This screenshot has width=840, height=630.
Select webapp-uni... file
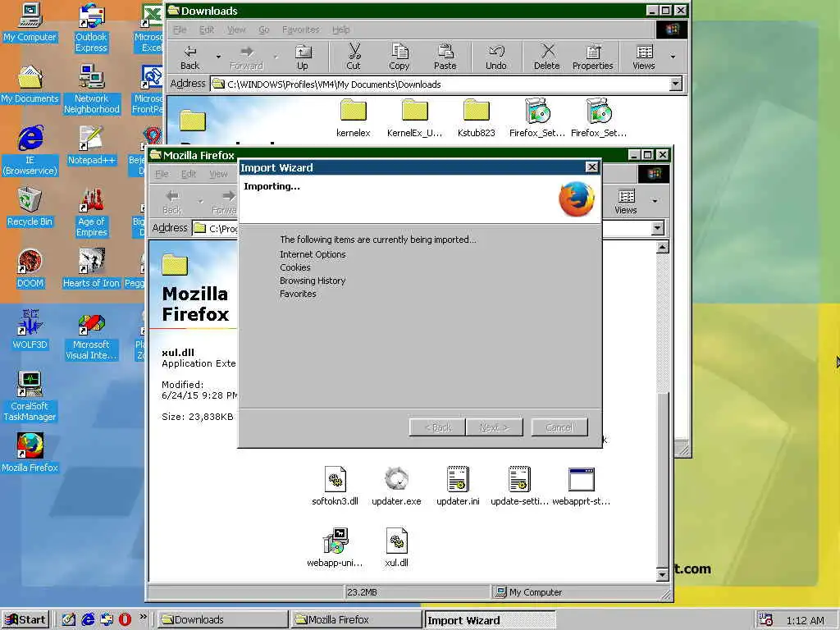336,547
